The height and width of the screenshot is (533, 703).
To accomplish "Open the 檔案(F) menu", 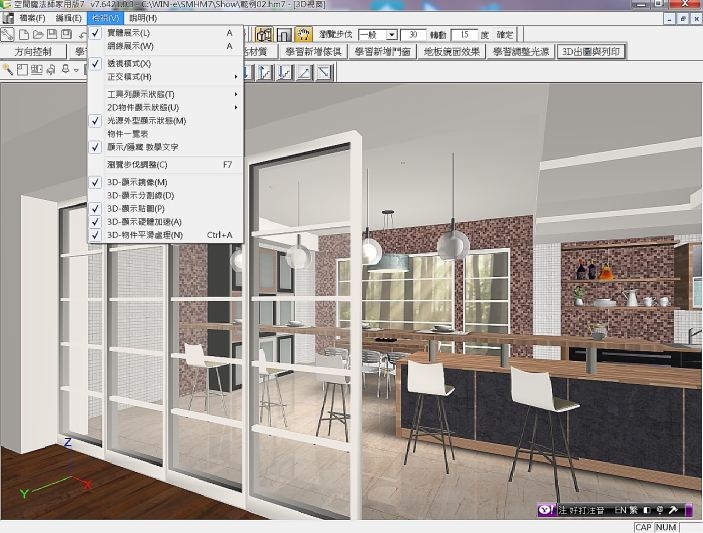I will coord(32,18).
